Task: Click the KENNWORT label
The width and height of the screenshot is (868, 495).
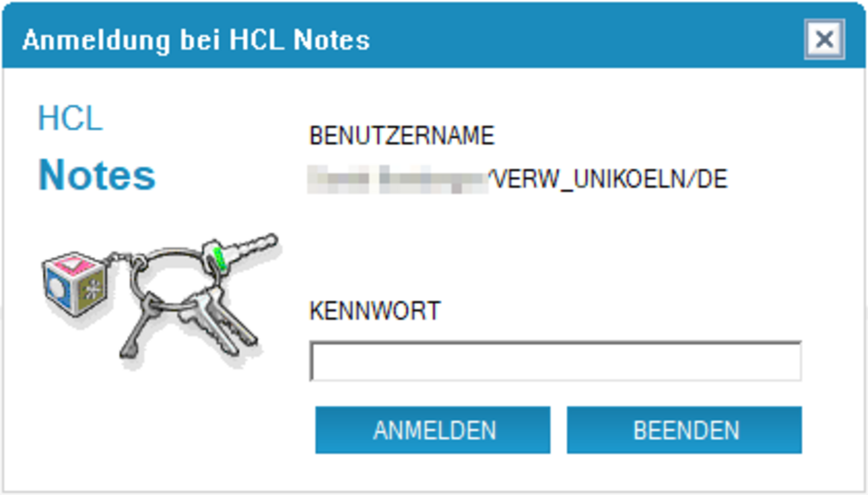Action: [375, 311]
